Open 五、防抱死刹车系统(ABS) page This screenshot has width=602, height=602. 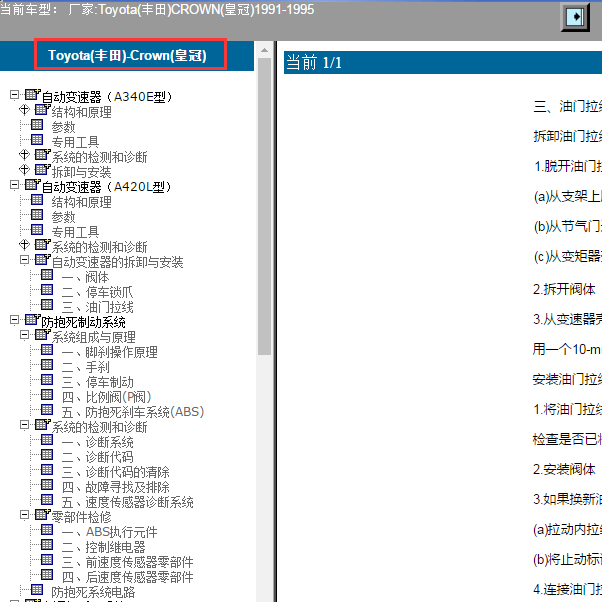(133, 412)
